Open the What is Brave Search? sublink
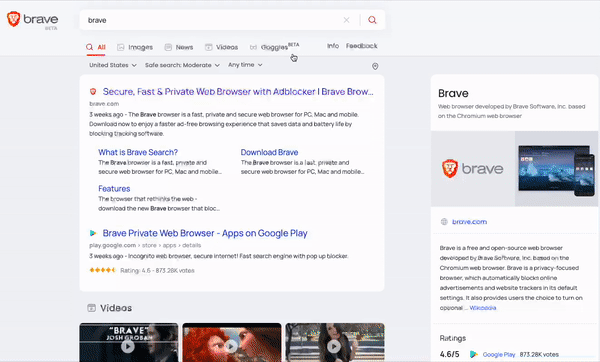Viewport: 600px width, 362px height. (138, 152)
